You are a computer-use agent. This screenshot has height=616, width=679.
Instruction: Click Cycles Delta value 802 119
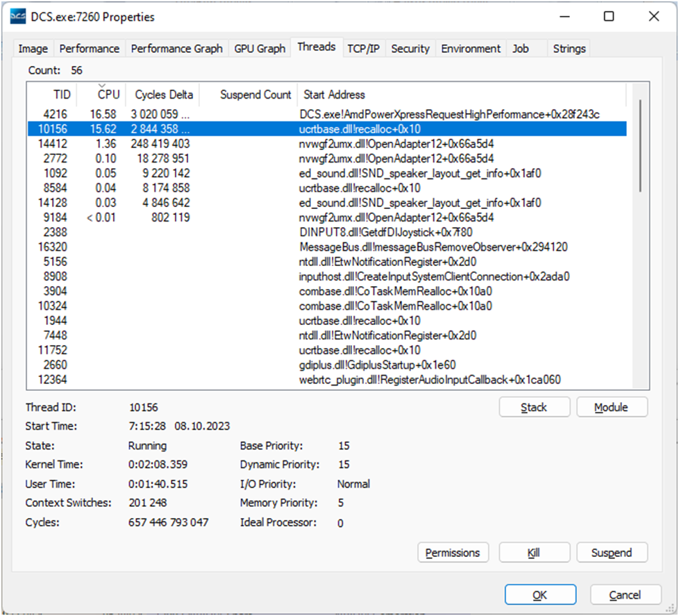click(170, 217)
